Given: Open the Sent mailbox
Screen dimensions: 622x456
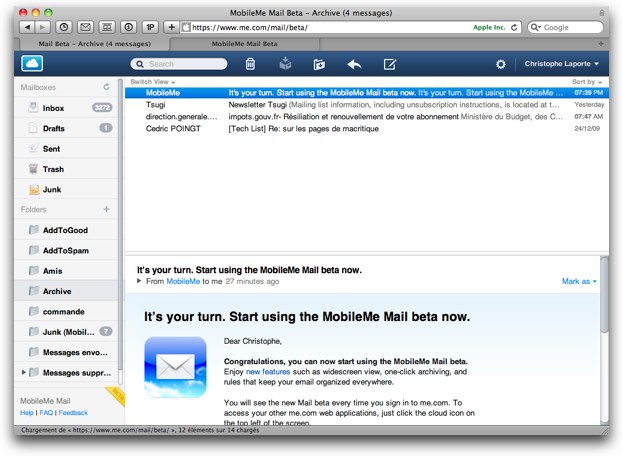Looking at the screenshot, I should [x=66, y=149].
